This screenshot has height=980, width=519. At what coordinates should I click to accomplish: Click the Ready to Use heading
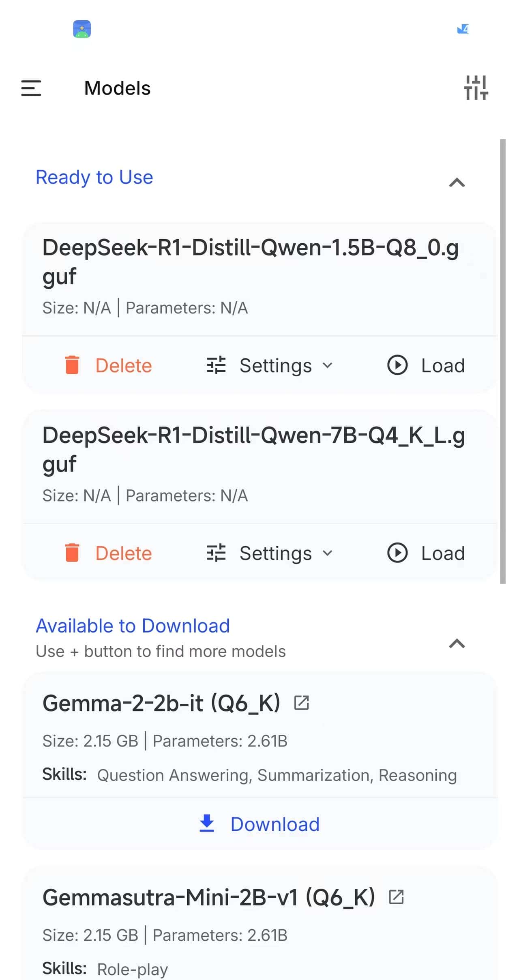click(x=94, y=177)
